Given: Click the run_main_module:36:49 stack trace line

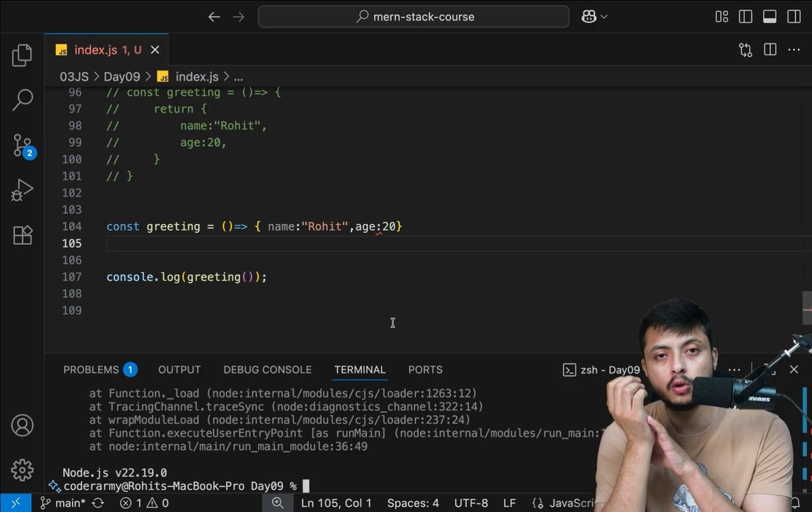Looking at the screenshot, I should (228, 447).
